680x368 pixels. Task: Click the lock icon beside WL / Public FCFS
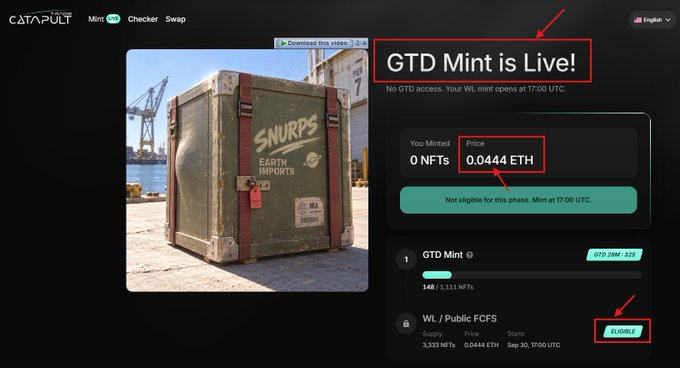click(x=406, y=324)
